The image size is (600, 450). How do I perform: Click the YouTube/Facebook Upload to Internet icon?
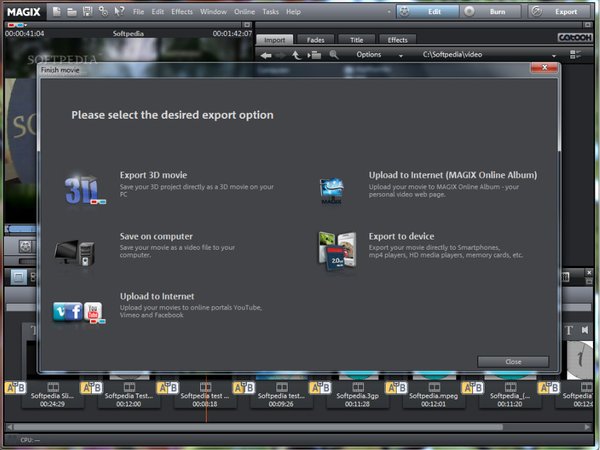pyautogui.click(x=79, y=311)
